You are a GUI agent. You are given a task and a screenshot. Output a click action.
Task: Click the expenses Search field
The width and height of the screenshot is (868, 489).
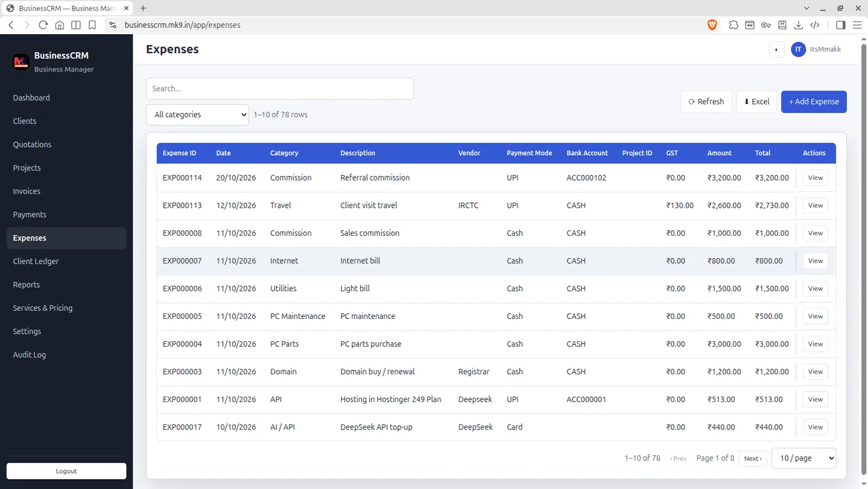pos(280,89)
